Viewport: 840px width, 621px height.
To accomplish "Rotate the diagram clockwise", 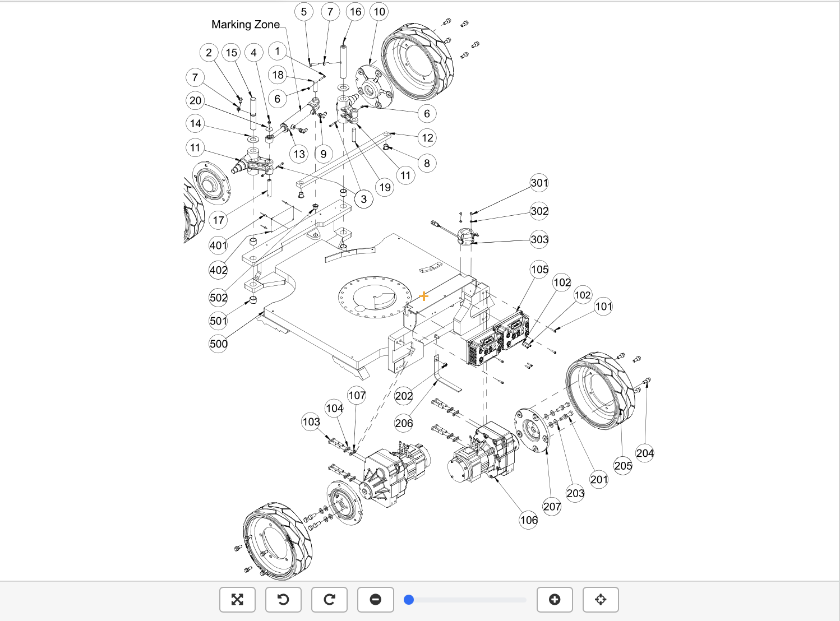I will pos(329,600).
